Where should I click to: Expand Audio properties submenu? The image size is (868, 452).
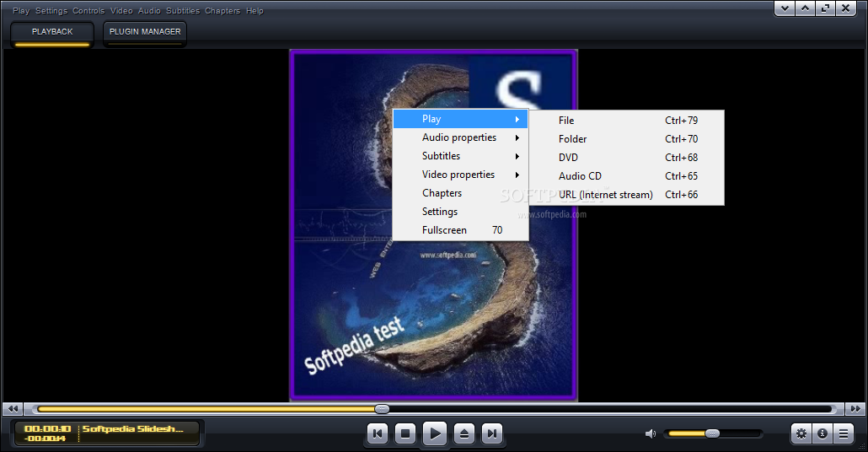coord(461,137)
